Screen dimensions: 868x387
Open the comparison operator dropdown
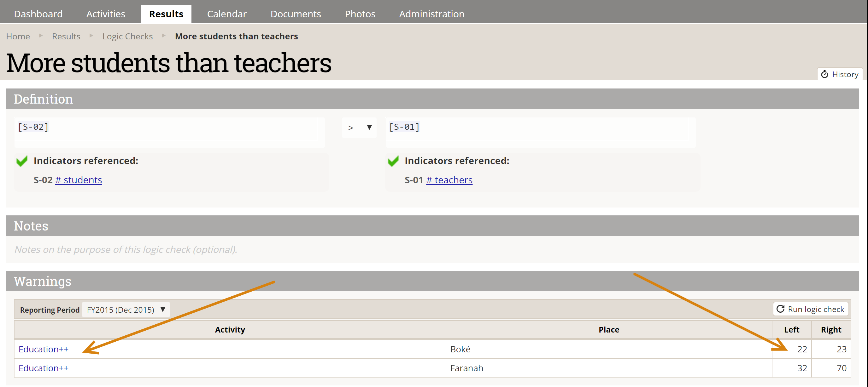click(359, 128)
